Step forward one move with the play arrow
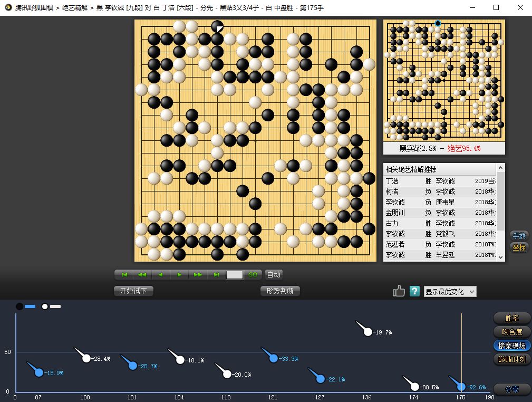 179,275
